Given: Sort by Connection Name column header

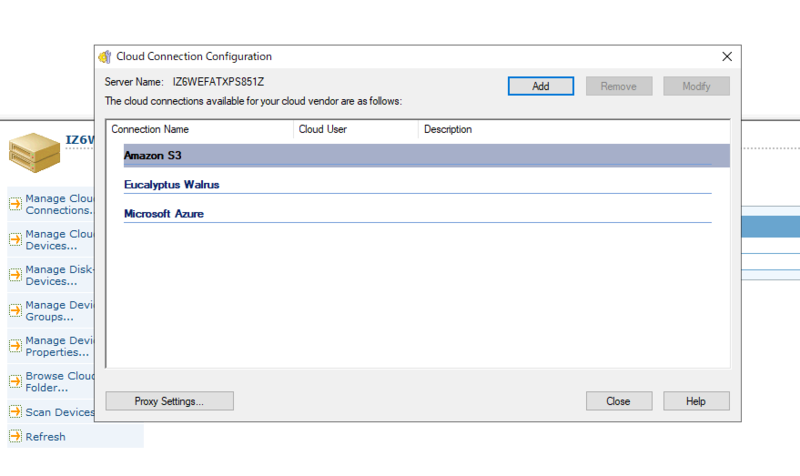Looking at the screenshot, I should [x=201, y=130].
